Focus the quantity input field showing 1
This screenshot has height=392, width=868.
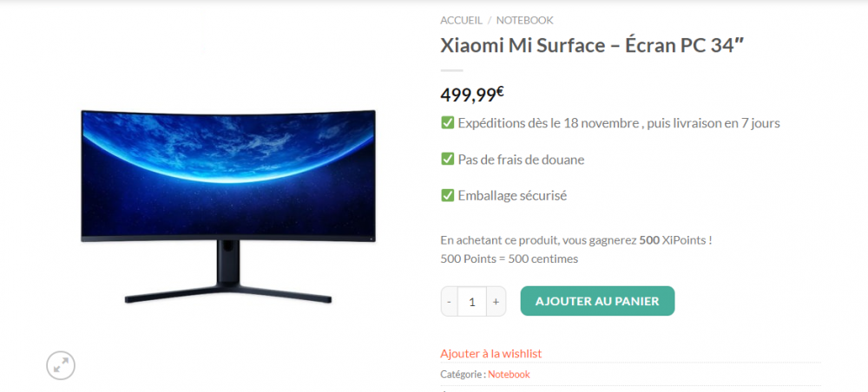point(472,301)
